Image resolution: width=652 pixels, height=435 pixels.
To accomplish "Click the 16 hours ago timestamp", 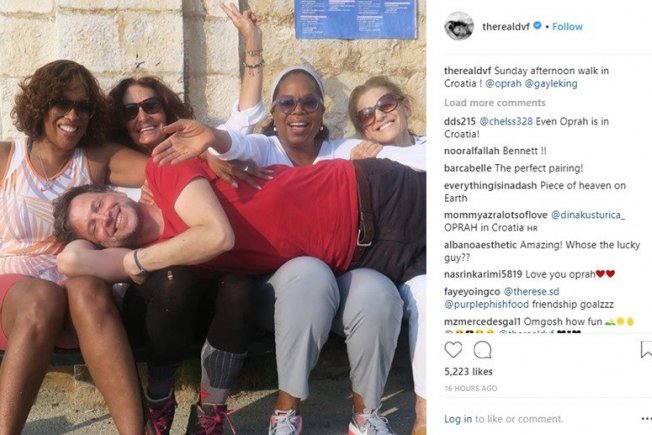I will coord(471,388).
